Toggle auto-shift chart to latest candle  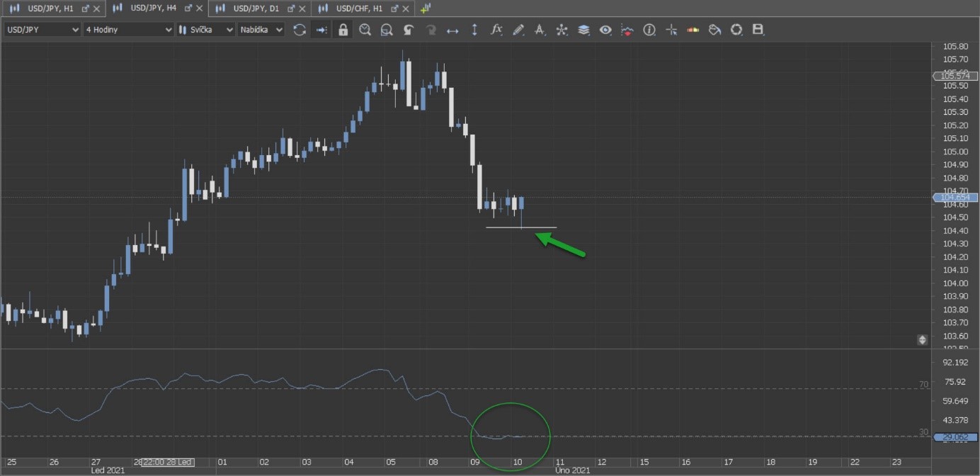(x=321, y=30)
